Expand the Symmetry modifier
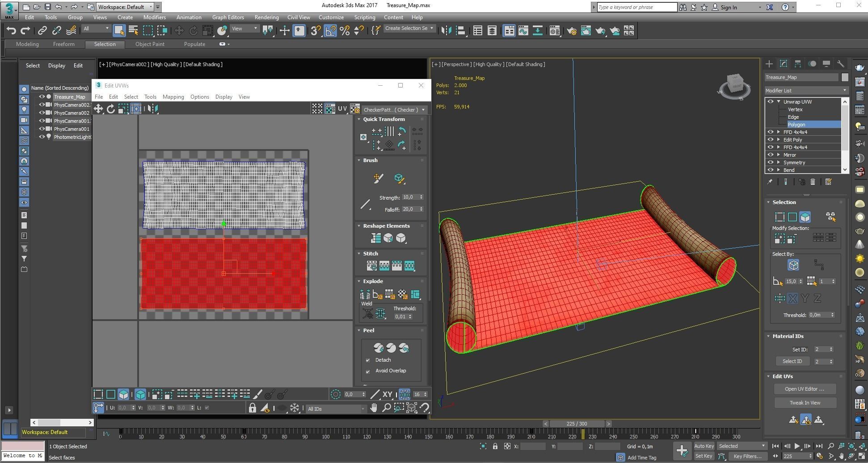 779,163
